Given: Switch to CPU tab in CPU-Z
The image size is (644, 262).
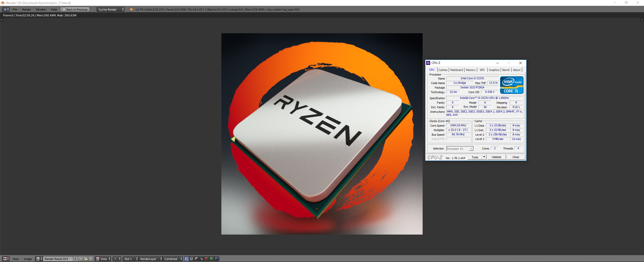Looking at the screenshot, I should 432,70.
